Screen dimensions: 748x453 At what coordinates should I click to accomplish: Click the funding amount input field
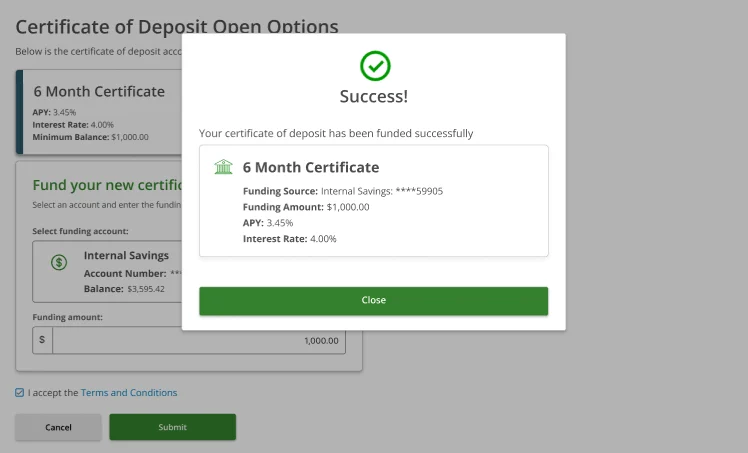coord(199,340)
